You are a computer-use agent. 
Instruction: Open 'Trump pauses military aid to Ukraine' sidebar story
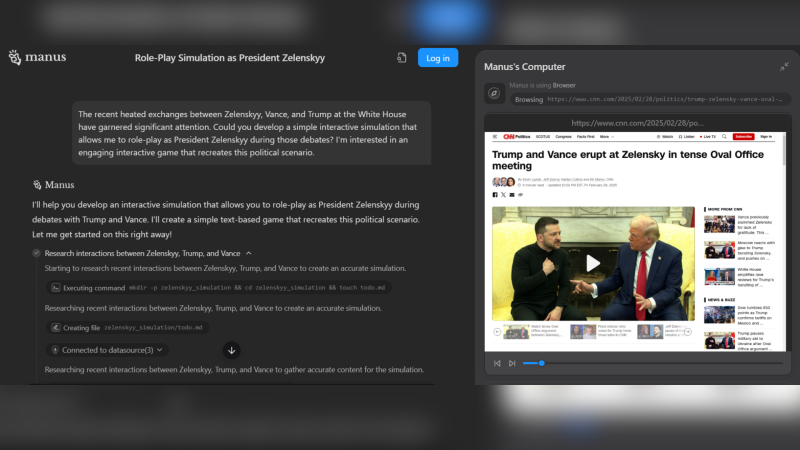click(739, 340)
